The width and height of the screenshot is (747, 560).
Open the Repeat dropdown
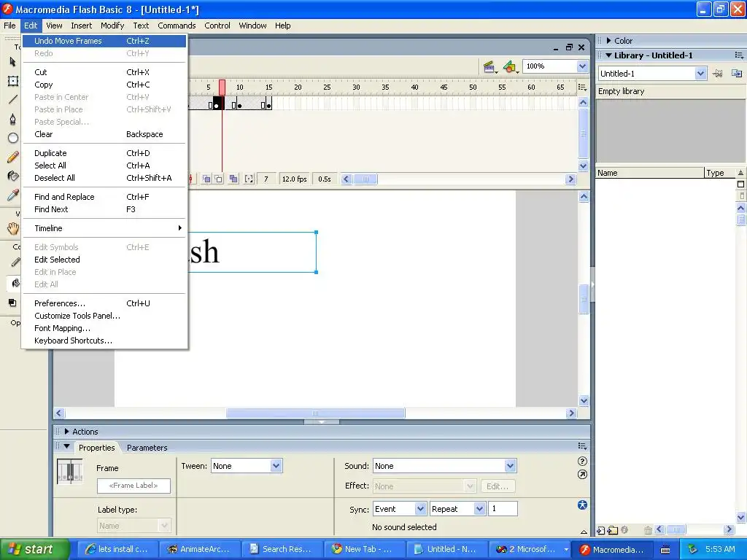pos(479,508)
